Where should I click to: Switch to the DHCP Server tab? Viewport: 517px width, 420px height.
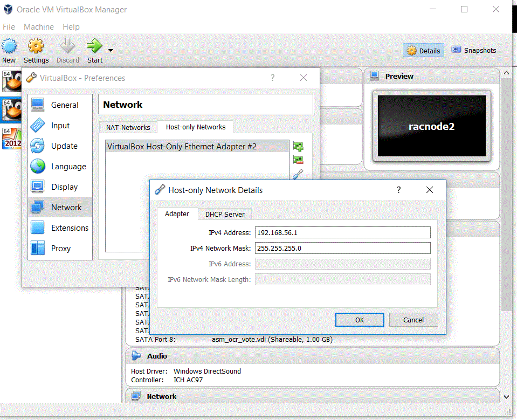pyautogui.click(x=224, y=214)
